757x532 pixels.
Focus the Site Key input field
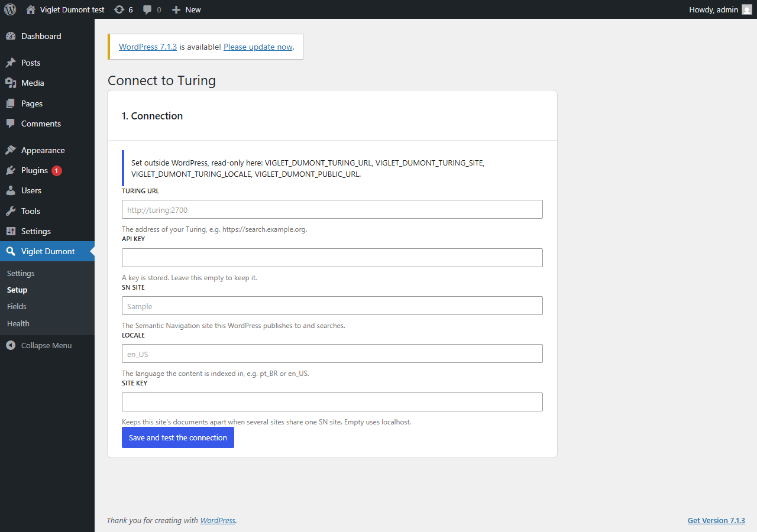[x=332, y=402]
